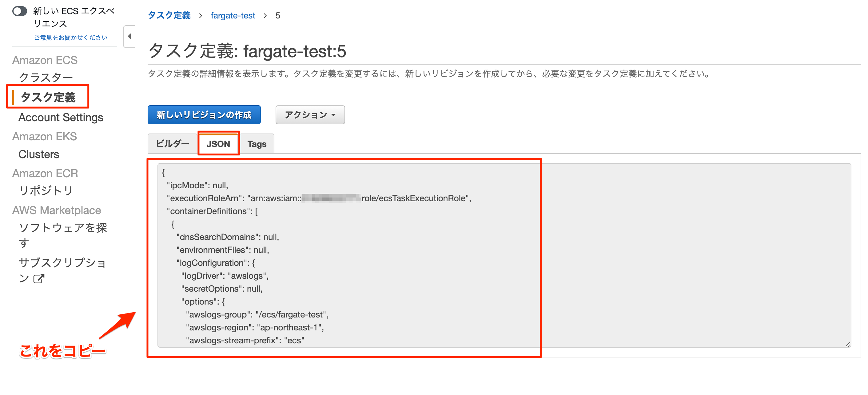This screenshot has height=395, width=868.
Task: Enable the 新しい ECS エクスペリエンス toggle
Action: (x=19, y=11)
